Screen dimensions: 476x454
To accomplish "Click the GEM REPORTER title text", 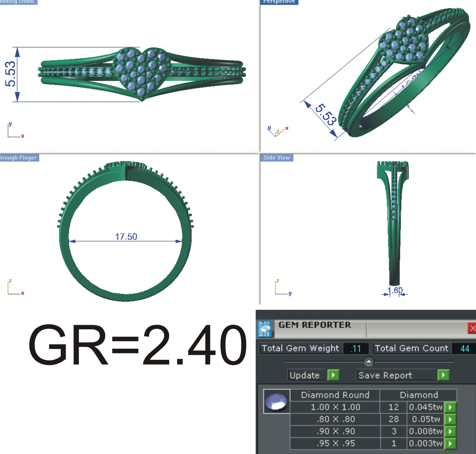I will pyautogui.click(x=315, y=325).
